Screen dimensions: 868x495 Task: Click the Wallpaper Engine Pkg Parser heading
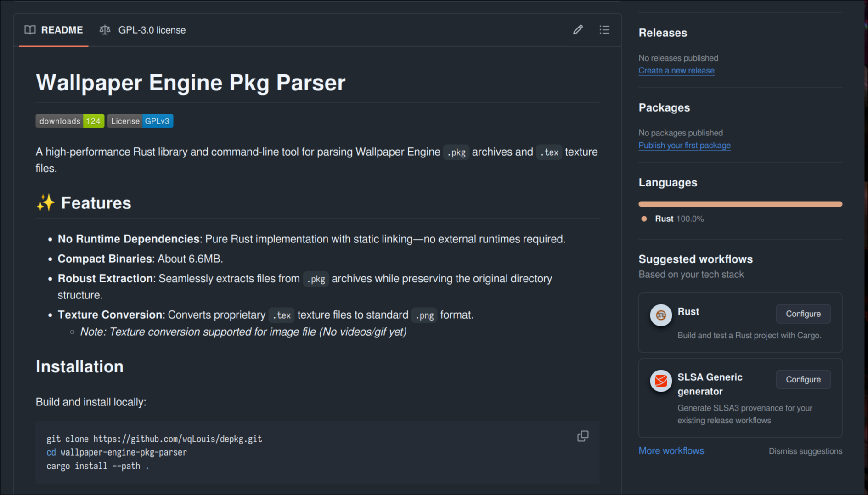point(191,83)
